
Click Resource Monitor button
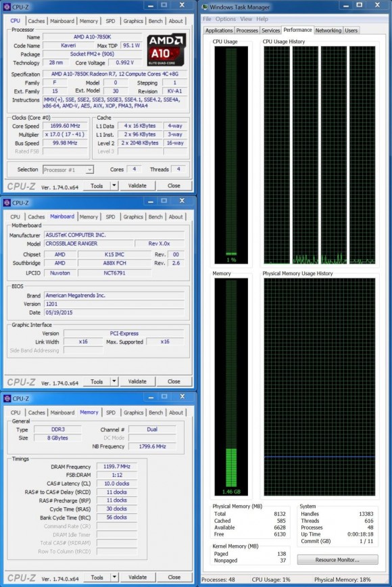coord(337,560)
